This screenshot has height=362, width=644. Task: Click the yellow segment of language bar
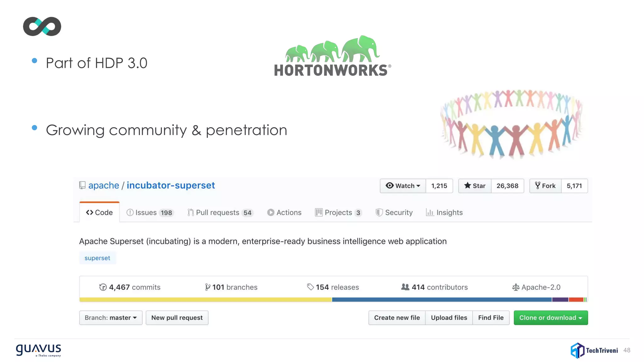[x=206, y=300]
